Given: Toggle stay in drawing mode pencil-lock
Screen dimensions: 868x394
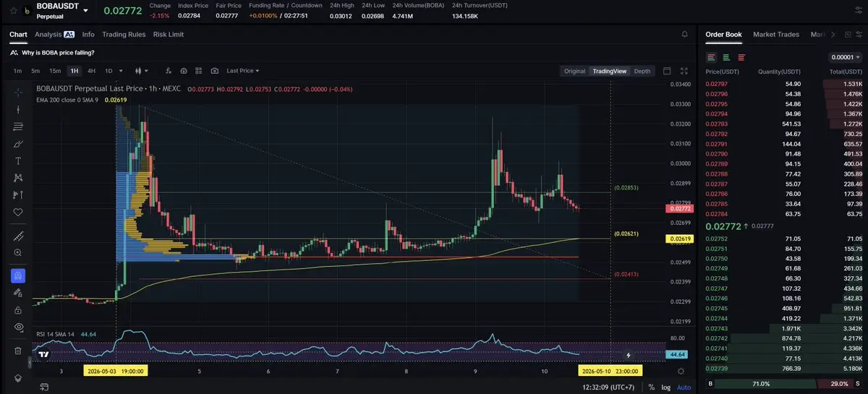Looking at the screenshot, I should [x=18, y=293].
